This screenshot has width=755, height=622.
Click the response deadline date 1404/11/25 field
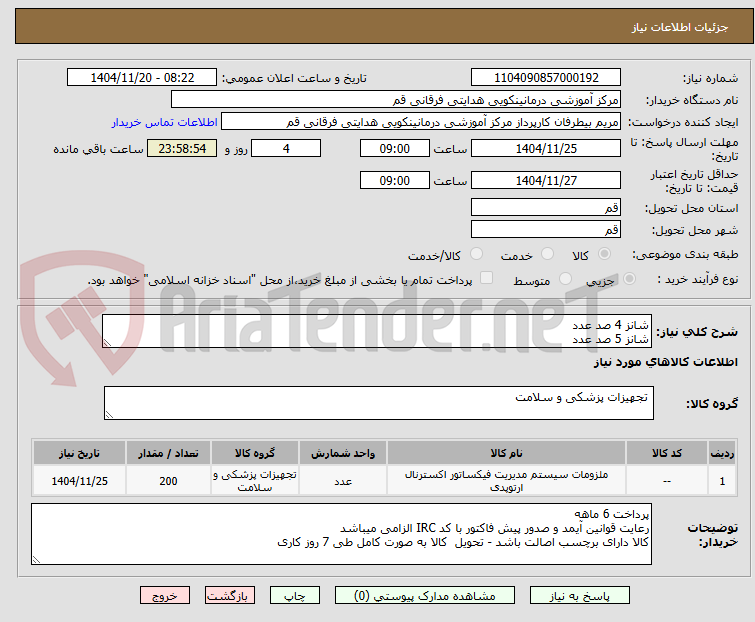click(x=546, y=148)
